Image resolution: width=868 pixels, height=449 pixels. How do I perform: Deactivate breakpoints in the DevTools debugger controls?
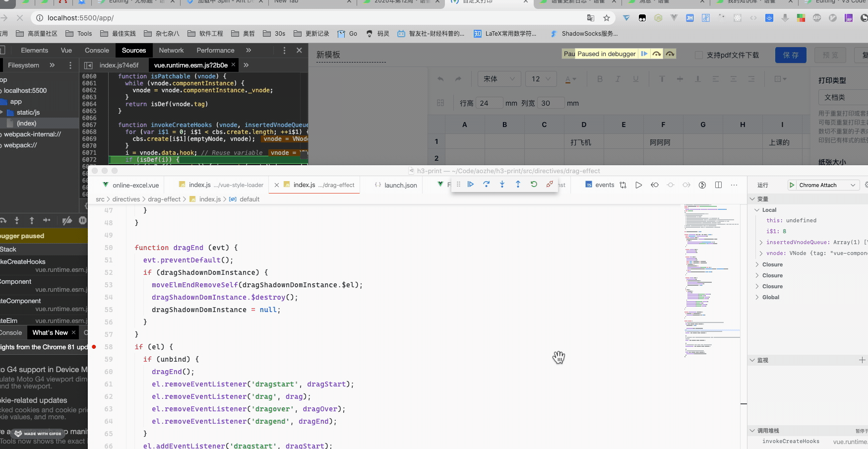point(67,220)
